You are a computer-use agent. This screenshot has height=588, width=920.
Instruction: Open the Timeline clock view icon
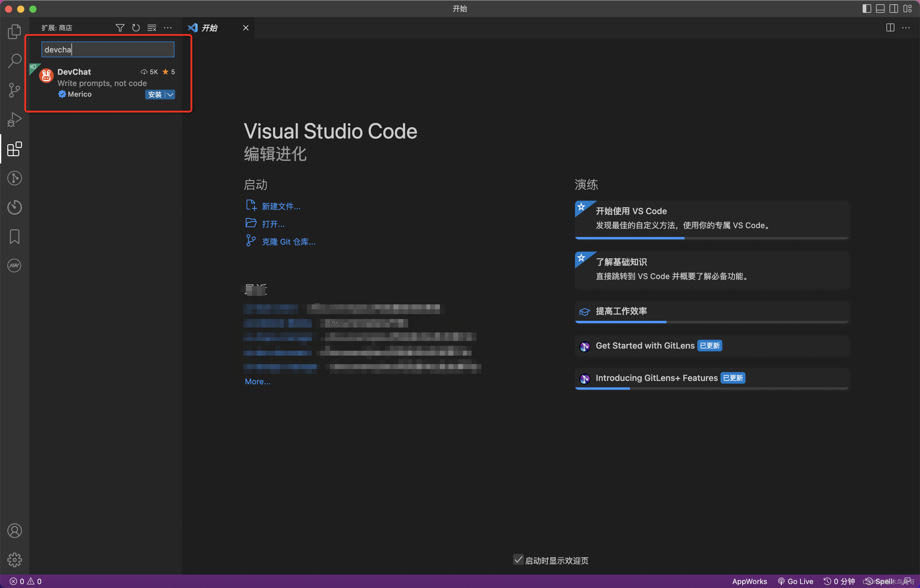[x=15, y=207]
